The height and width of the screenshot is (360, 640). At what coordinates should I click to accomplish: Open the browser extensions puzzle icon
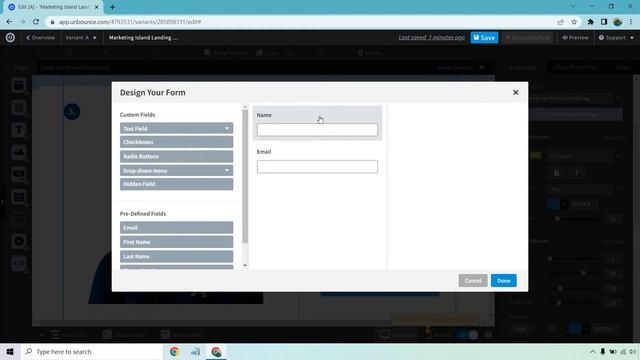click(591, 22)
